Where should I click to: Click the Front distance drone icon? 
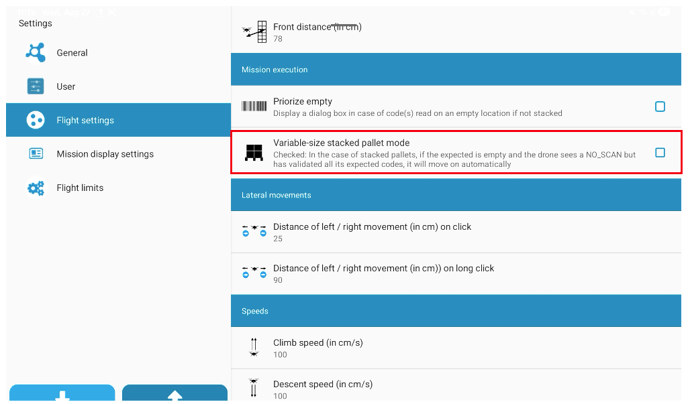click(x=254, y=31)
